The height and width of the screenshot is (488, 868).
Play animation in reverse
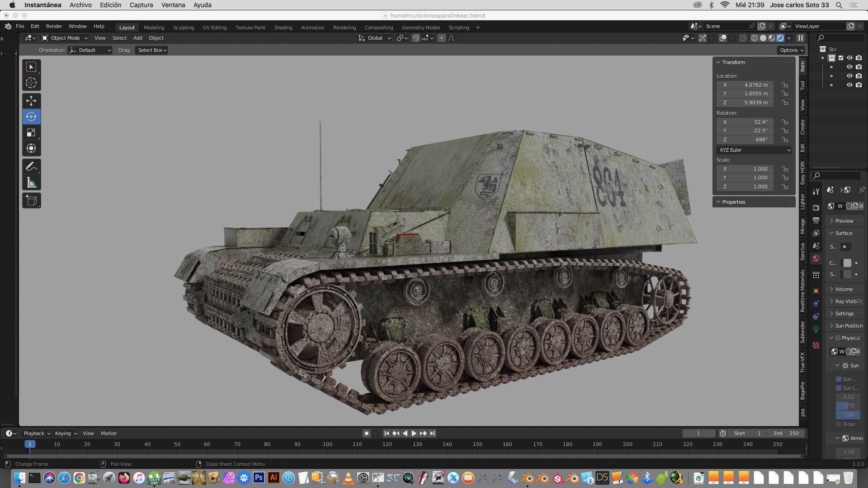pos(405,433)
